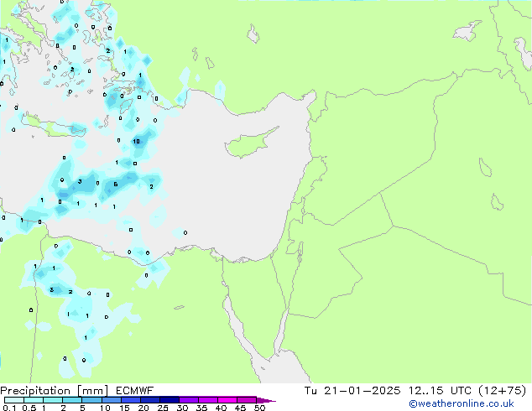Click the 0.1–0.5 mm legend swatch
Image resolution: width=532 pixels, height=411 pixels.
coord(14,400)
